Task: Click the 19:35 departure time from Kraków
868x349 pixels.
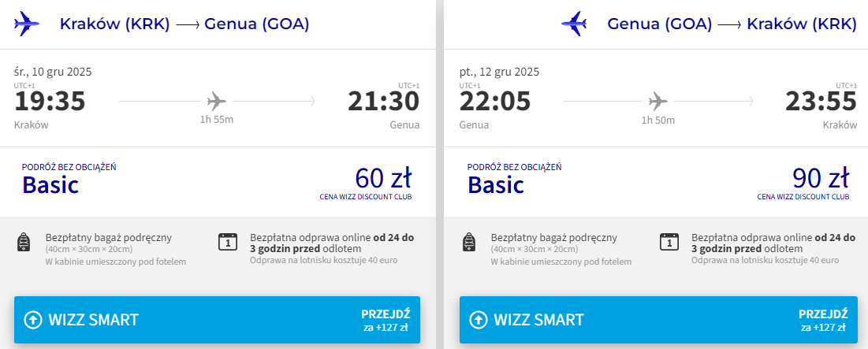Action: [50, 102]
